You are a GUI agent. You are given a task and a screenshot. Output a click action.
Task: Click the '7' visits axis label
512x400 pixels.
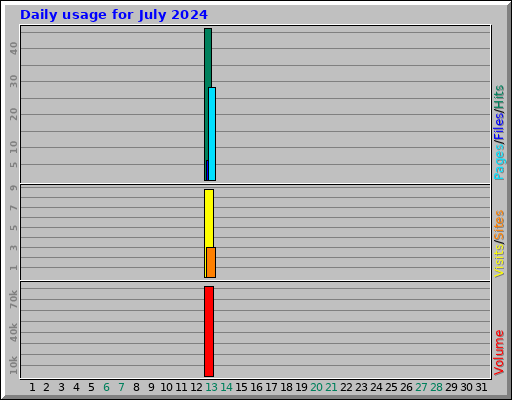click(13, 208)
